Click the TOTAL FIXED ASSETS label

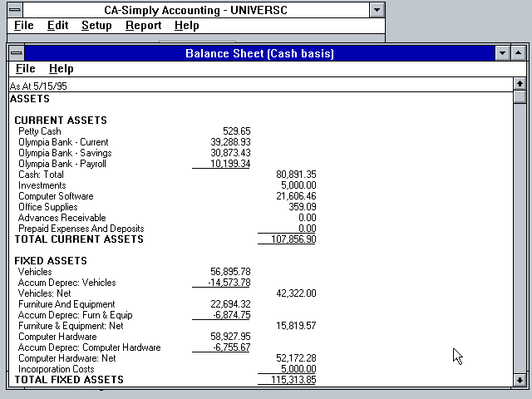pos(69,380)
